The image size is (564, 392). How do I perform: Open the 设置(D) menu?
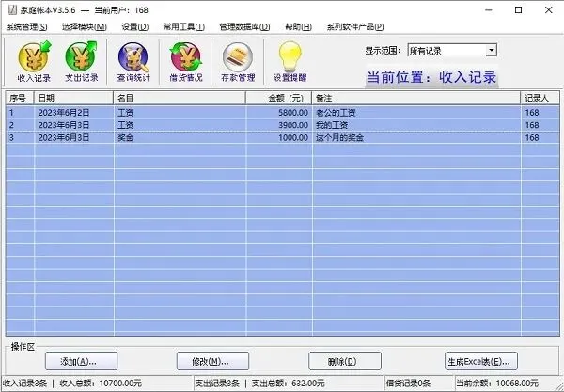click(134, 27)
